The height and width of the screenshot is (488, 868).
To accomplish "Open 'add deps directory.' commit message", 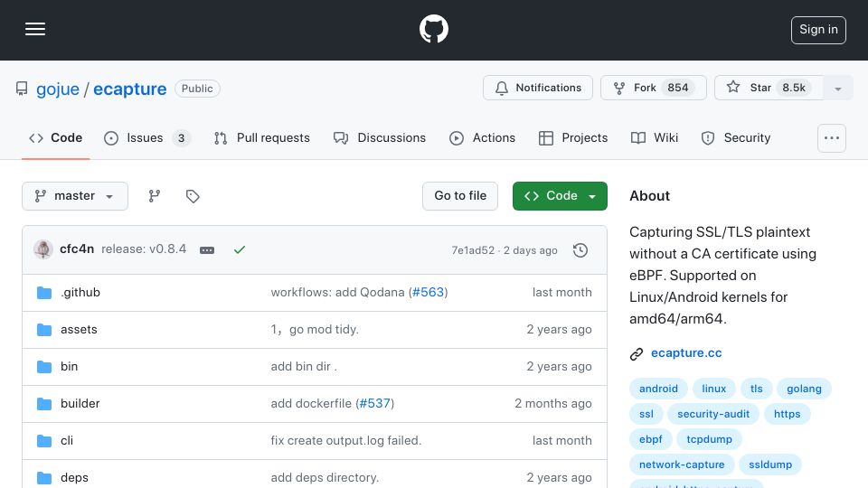I will tap(325, 477).
